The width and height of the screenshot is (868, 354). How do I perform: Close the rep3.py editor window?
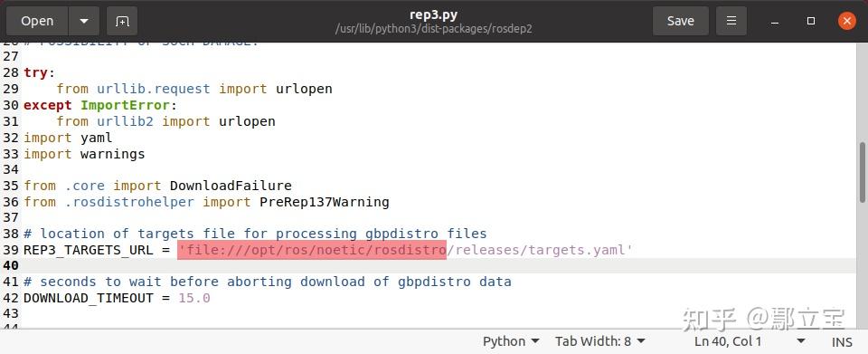pos(846,21)
